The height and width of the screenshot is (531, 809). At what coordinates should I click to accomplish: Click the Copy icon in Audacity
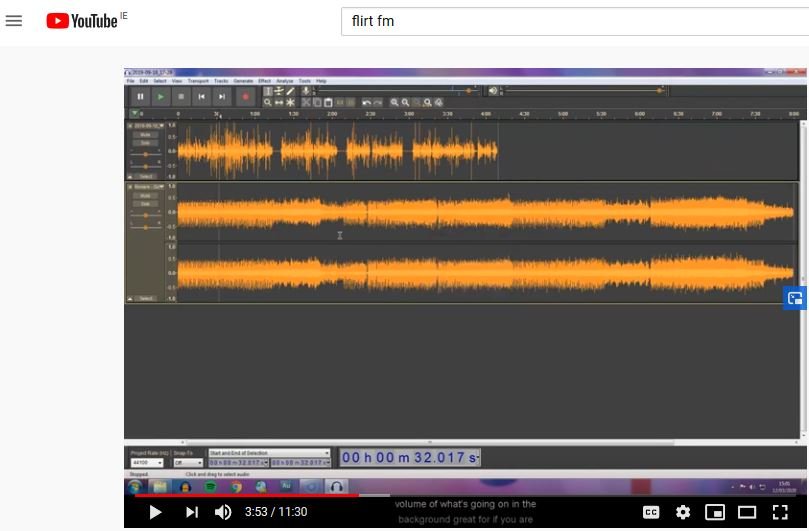(317, 103)
